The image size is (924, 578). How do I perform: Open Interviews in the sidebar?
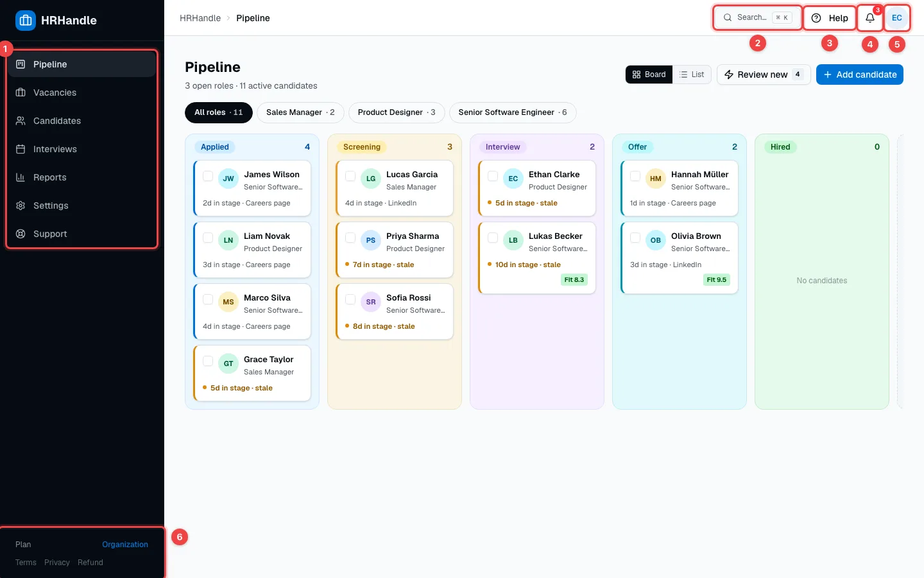point(82,149)
